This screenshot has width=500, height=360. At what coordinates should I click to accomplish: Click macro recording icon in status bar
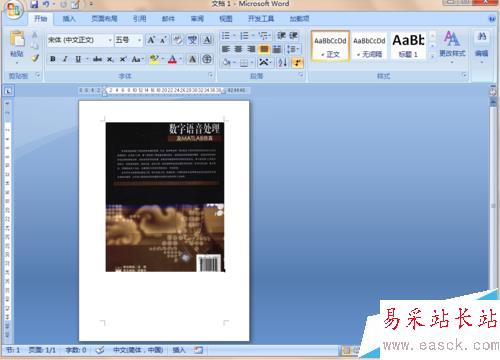199,350
